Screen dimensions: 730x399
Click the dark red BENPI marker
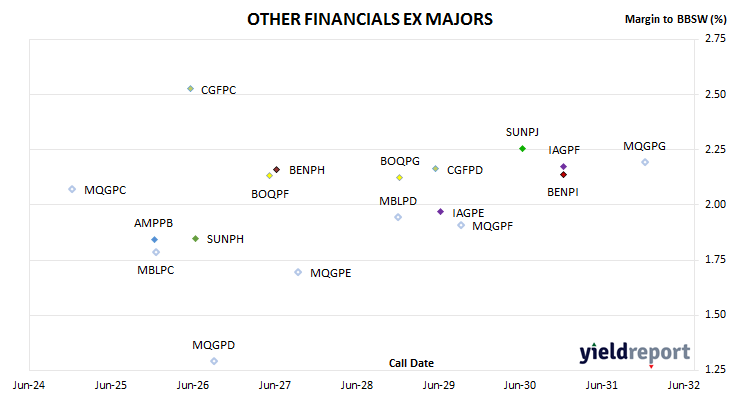[x=563, y=175]
